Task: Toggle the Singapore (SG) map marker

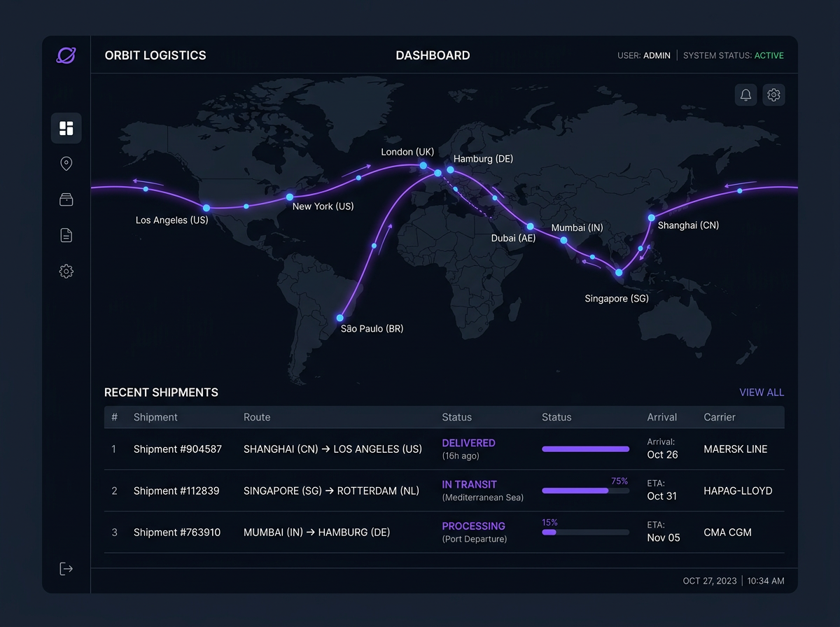Action: point(619,272)
